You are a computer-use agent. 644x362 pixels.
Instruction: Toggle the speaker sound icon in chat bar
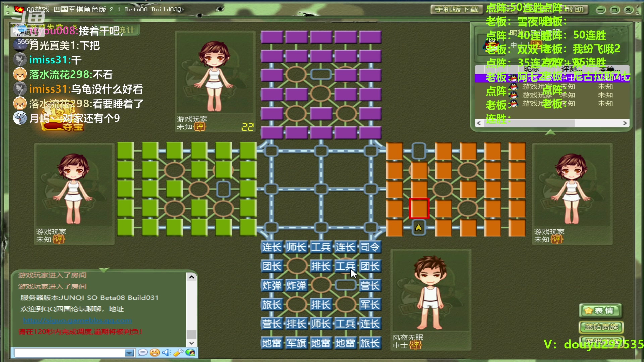coord(167,353)
